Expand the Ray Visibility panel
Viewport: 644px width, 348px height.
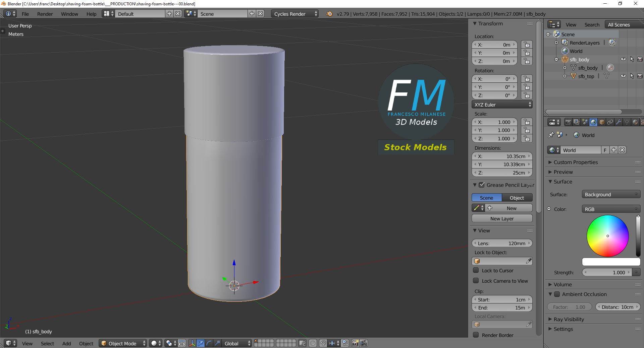point(569,319)
